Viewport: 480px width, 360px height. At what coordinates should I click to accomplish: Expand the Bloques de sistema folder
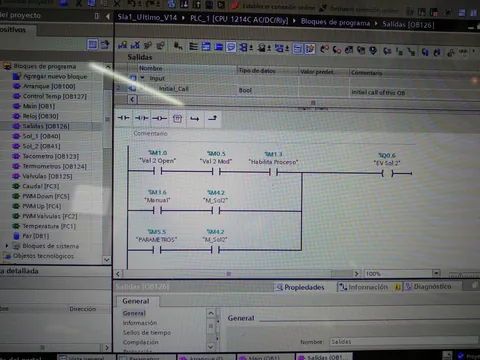tap(7, 246)
